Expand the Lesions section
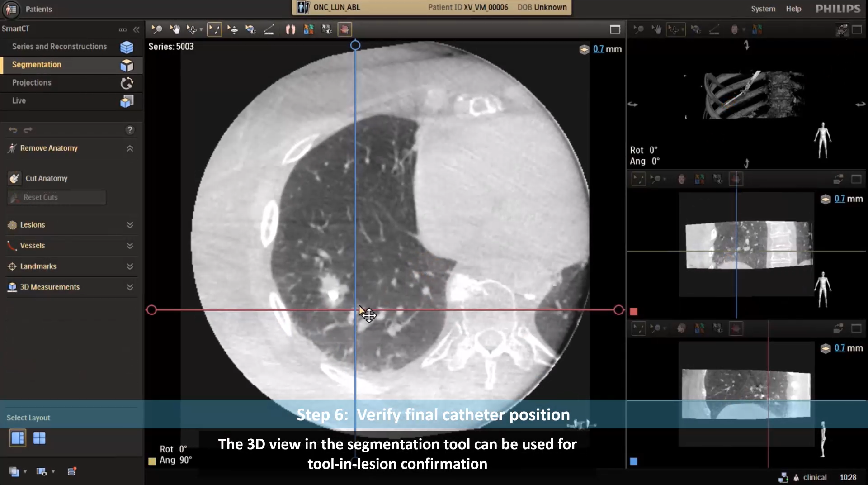The width and height of the screenshot is (868, 485). point(130,225)
